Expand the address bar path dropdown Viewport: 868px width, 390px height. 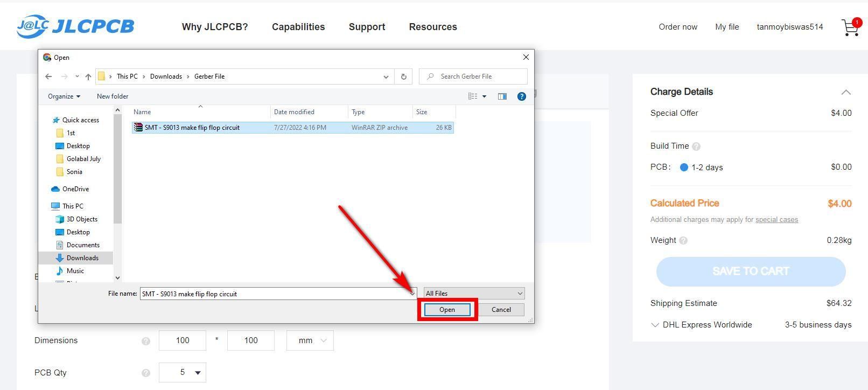pyautogui.click(x=386, y=76)
